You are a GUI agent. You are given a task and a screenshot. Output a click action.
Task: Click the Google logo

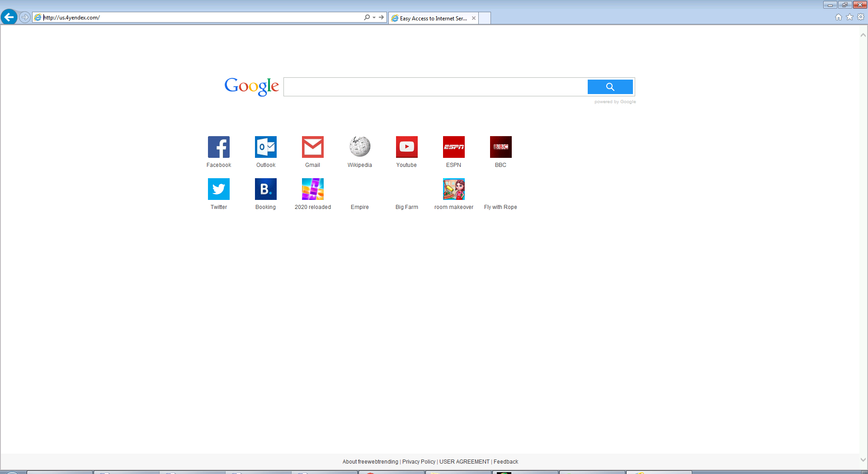point(252,86)
